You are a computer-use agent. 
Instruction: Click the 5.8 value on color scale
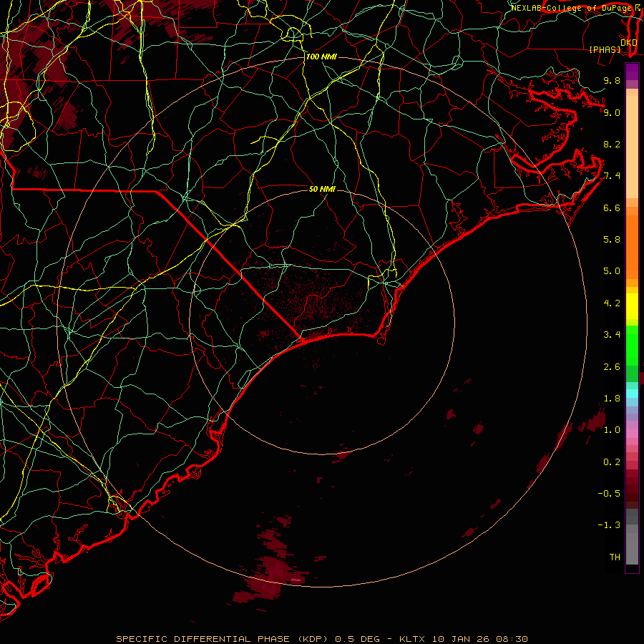(x=612, y=240)
